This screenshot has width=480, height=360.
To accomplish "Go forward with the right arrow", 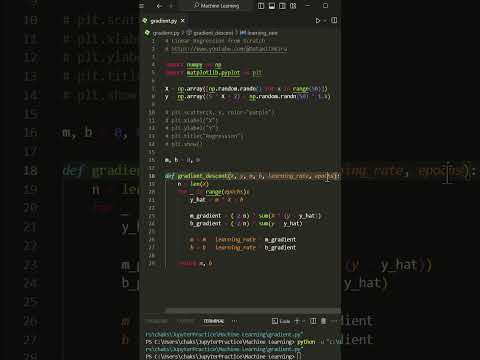I will 171,6.
